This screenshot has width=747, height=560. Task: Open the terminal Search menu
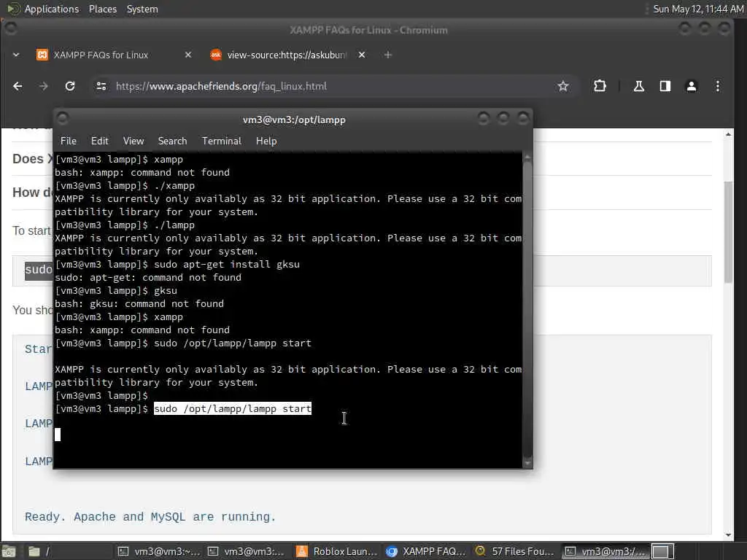point(172,141)
